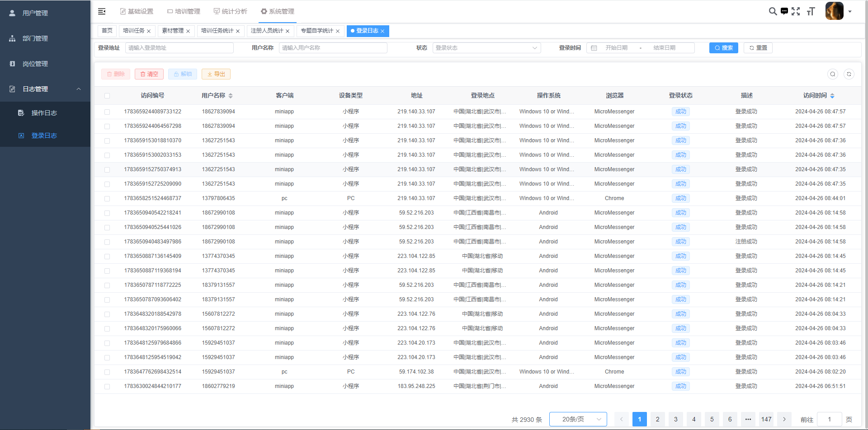This screenshot has width=868, height=430.
Task: Close the 登录日志 tab
Action: [x=382, y=31]
